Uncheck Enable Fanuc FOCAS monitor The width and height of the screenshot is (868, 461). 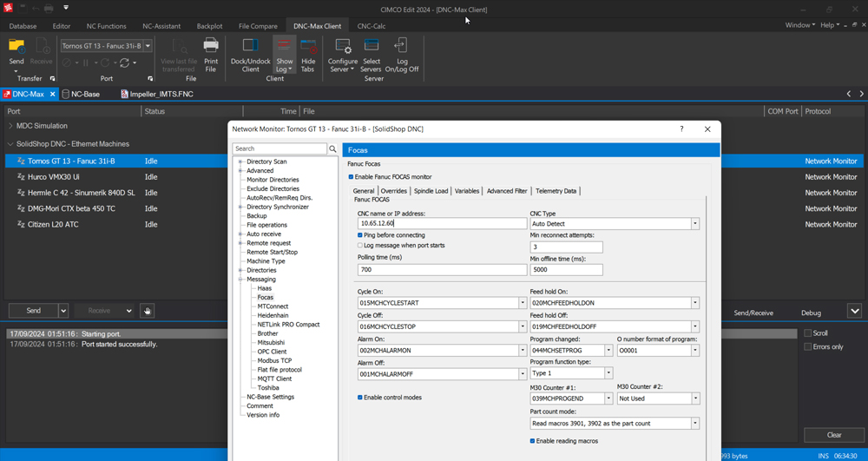(x=351, y=176)
